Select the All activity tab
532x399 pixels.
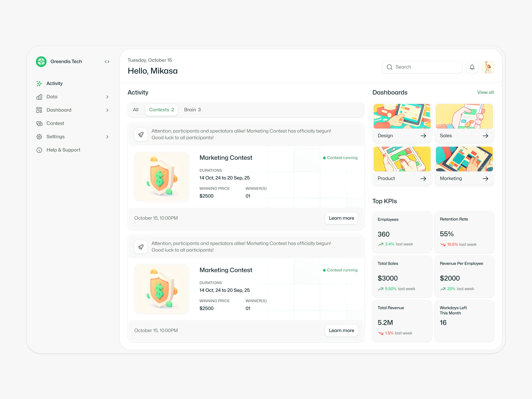click(x=136, y=110)
